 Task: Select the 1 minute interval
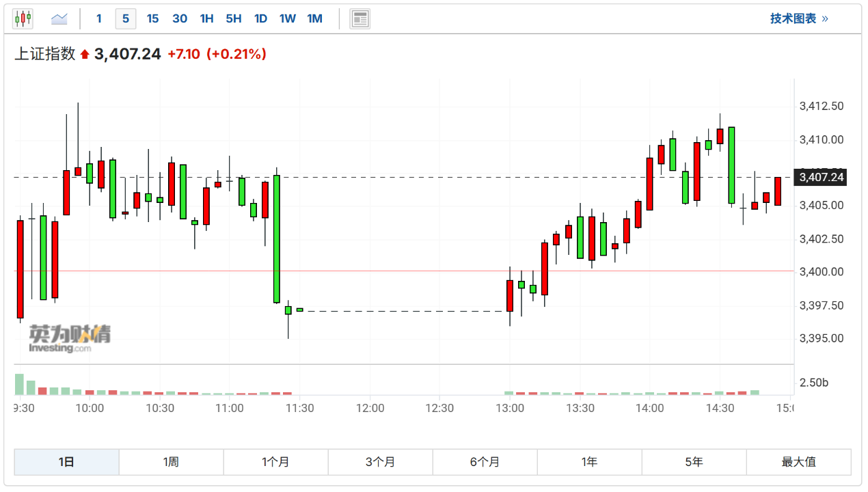(x=99, y=18)
